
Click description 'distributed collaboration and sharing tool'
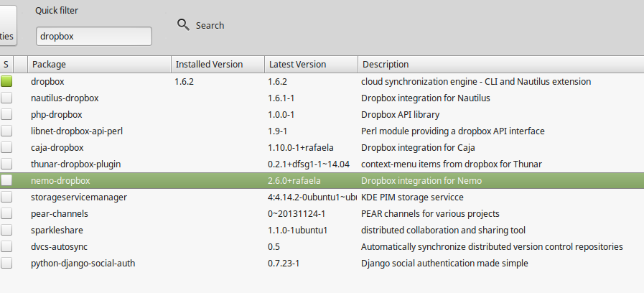(x=443, y=230)
